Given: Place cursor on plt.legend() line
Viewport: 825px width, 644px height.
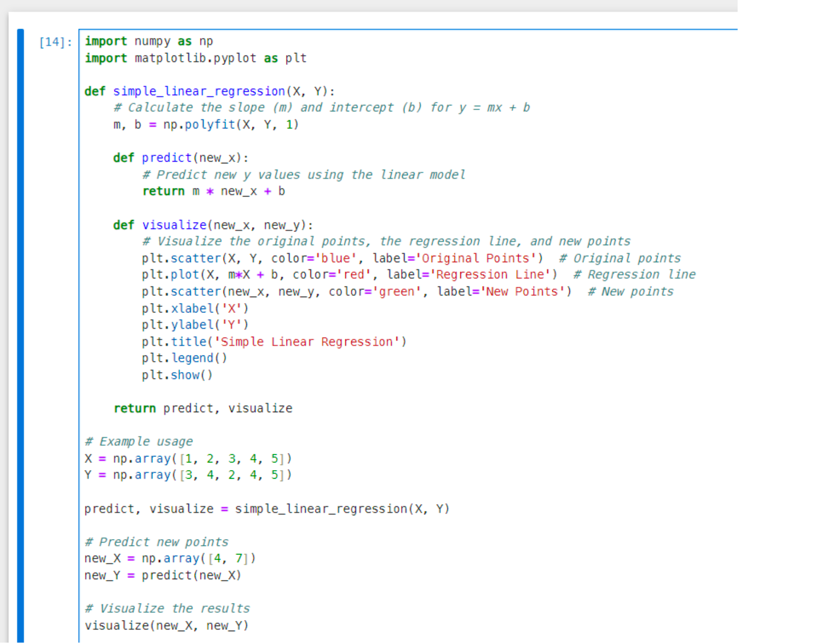Looking at the screenshot, I should click(184, 358).
